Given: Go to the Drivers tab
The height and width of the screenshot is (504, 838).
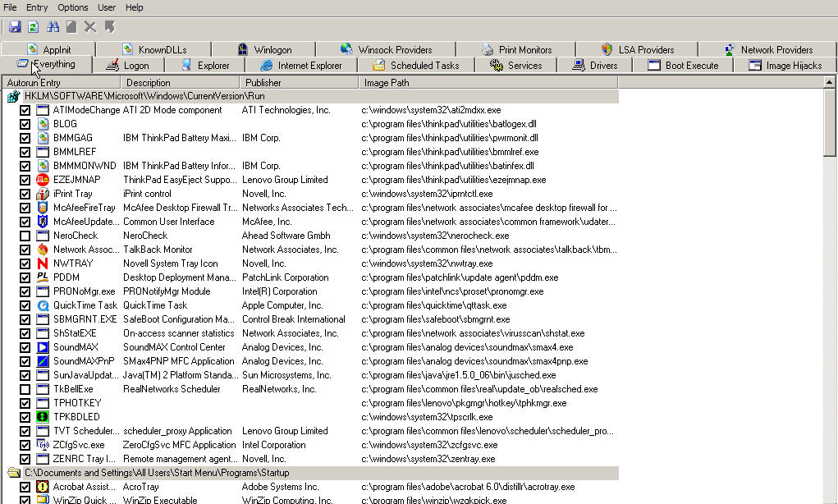Looking at the screenshot, I should (x=595, y=65).
